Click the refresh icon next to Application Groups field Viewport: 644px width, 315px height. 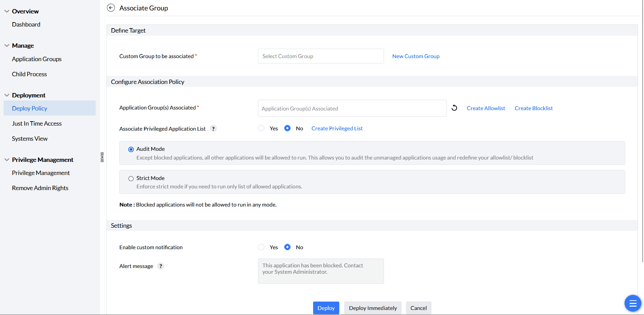pyautogui.click(x=454, y=108)
